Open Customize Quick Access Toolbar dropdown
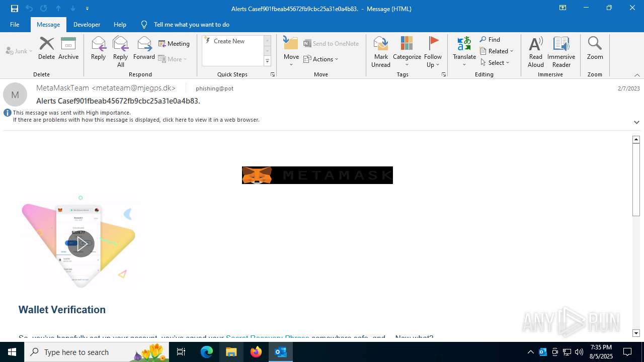The width and height of the screenshot is (644, 362). 87,9
